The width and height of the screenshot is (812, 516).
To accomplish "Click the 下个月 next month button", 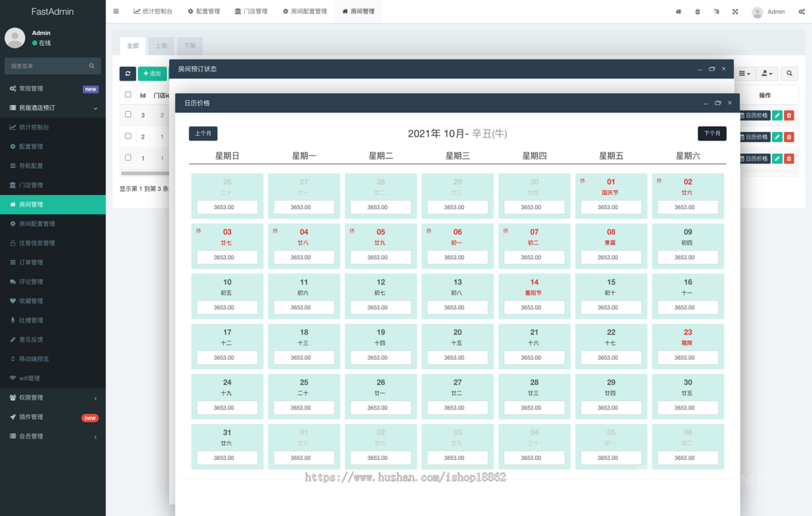I will pos(712,133).
